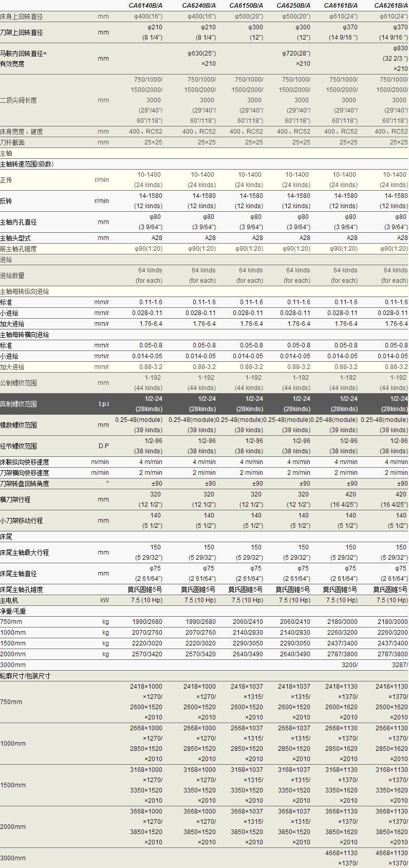
Task: Click the highlighted 英制螺纹范围 row label
Action: pyautogui.click(x=18, y=404)
